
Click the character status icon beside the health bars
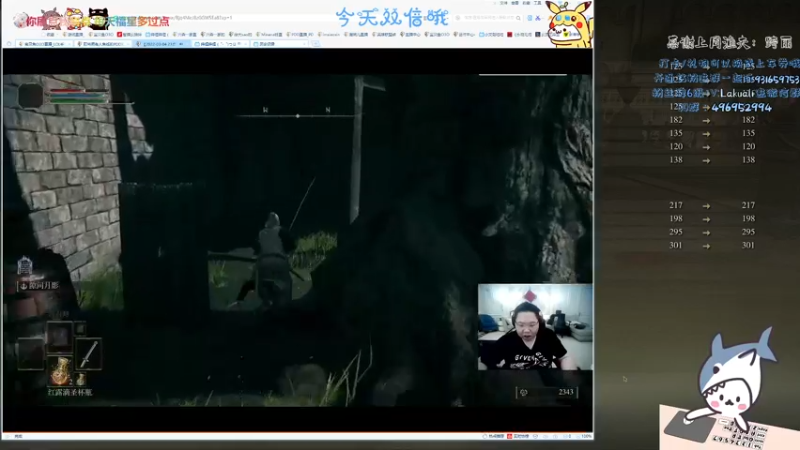[31, 95]
